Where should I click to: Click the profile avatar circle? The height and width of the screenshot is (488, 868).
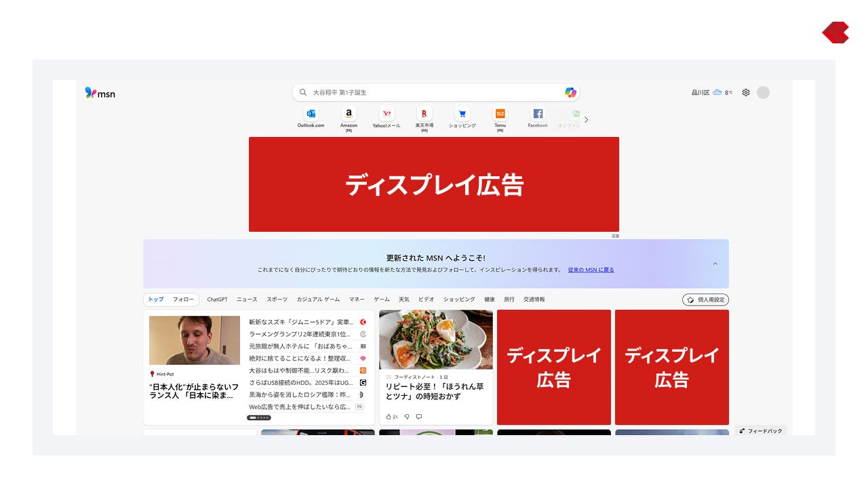763,93
